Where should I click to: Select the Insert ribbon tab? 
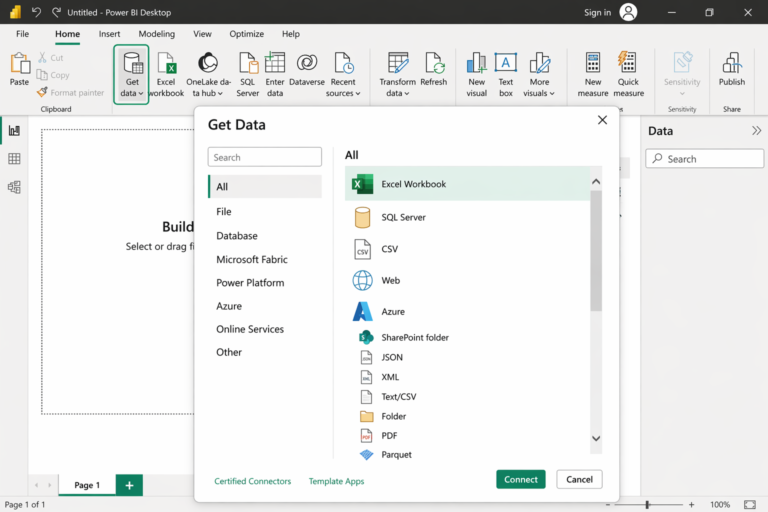(109, 34)
